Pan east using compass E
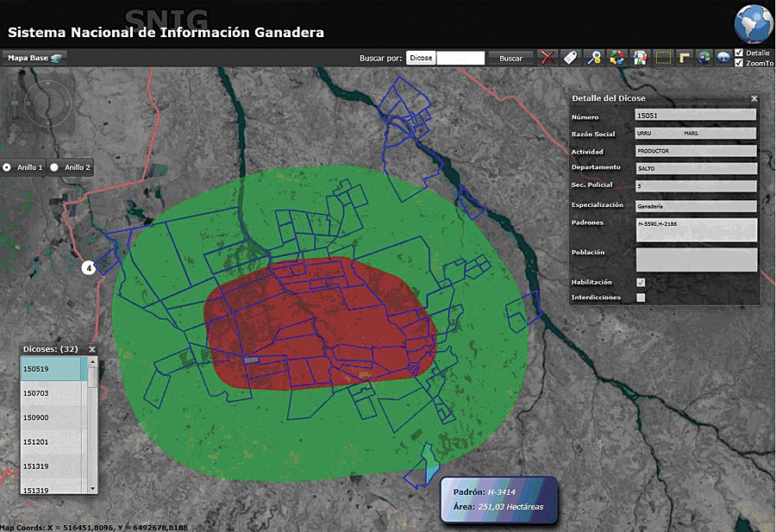776x532 pixels. tap(67, 103)
